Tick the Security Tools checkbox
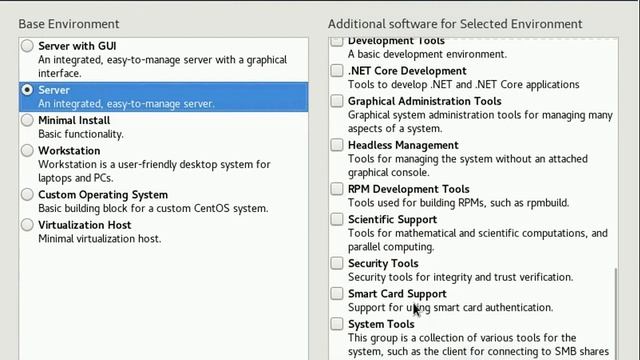Viewport: 640px width, 360px height. pyautogui.click(x=337, y=263)
